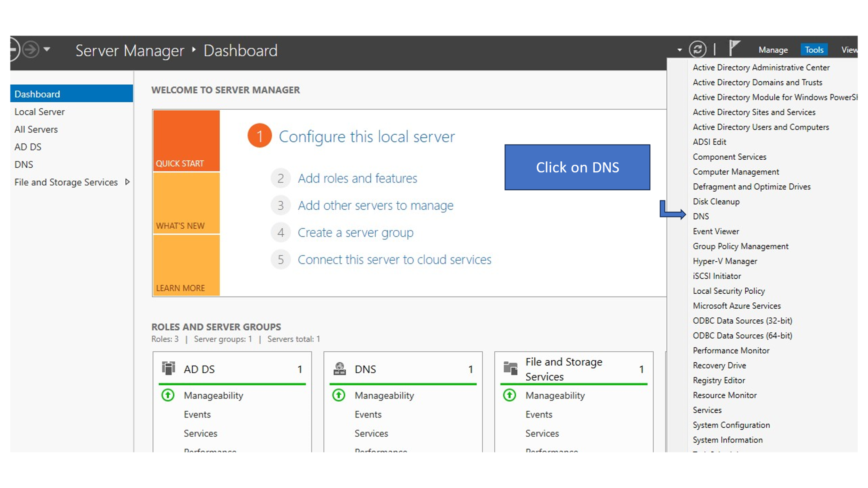This screenshot has height=488, width=868.
Task: Click Configure this local server link
Action: tap(367, 136)
